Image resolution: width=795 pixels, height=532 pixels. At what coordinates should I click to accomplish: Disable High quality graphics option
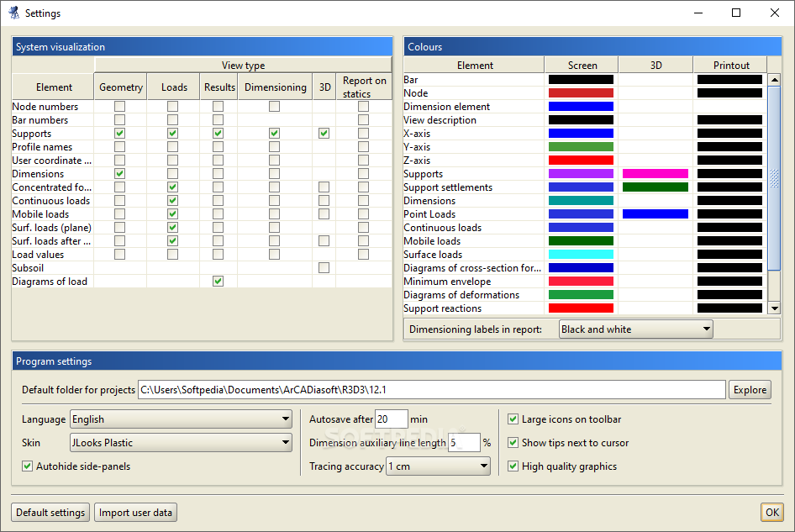click(x=513, y=466)
